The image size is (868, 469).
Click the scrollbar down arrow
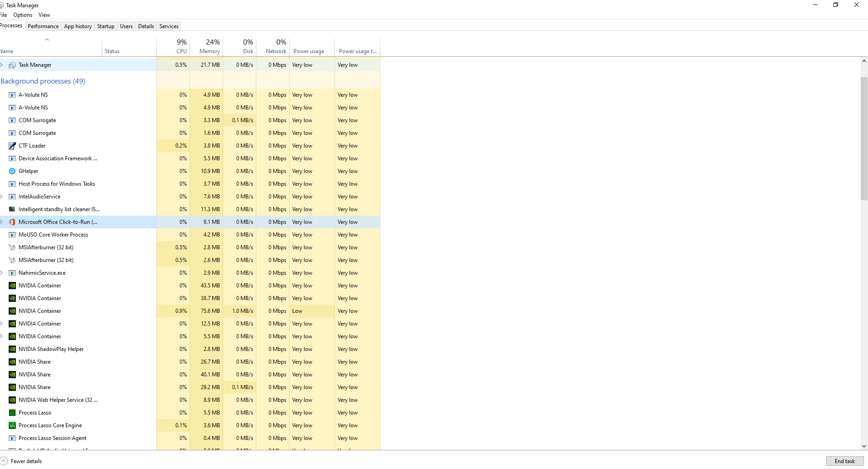pyautogui.click(x=864, y=446)
